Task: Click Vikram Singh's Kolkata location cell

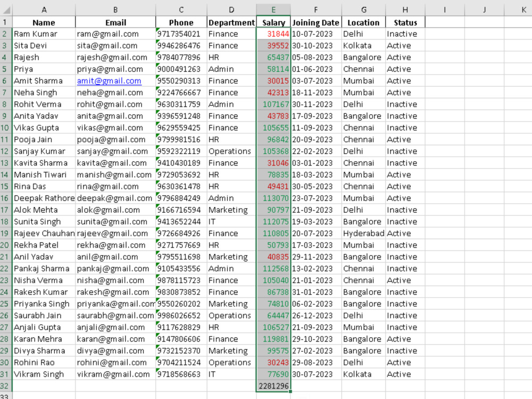Action: pos(363,374)
